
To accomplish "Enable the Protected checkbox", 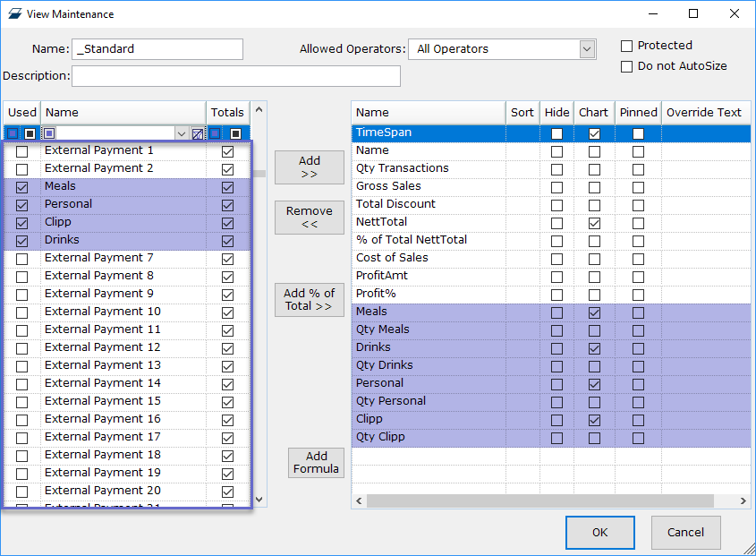I will (626, 46).
